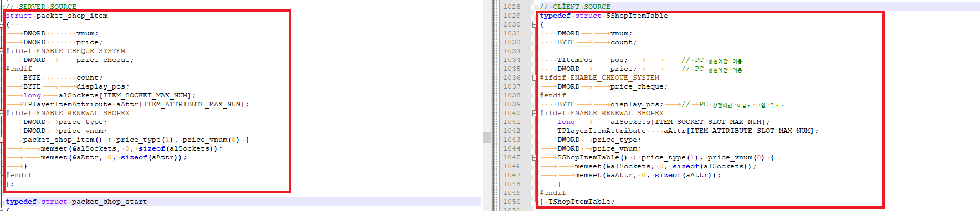The image size is (980, 211).
Task: Click the 'struct packet_shop_item' declaration line
Action: click(57, 16)
